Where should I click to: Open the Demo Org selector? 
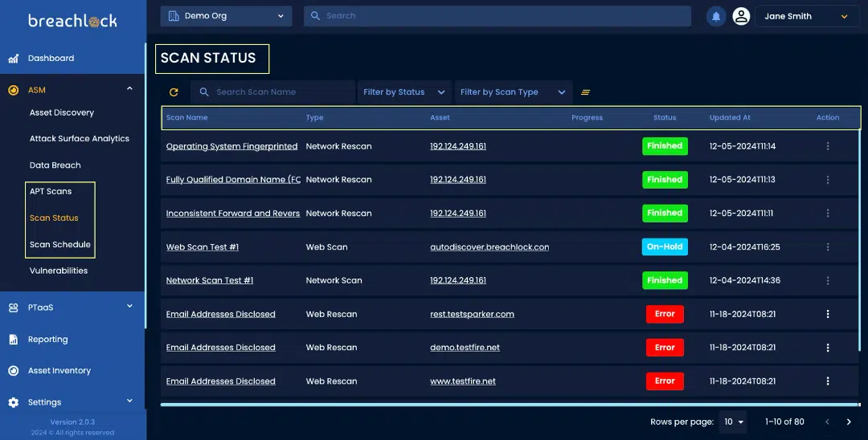(x=226, y=16)
